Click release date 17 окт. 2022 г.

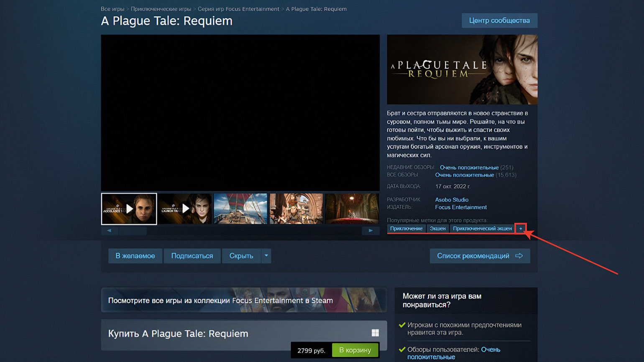(452, 186)
